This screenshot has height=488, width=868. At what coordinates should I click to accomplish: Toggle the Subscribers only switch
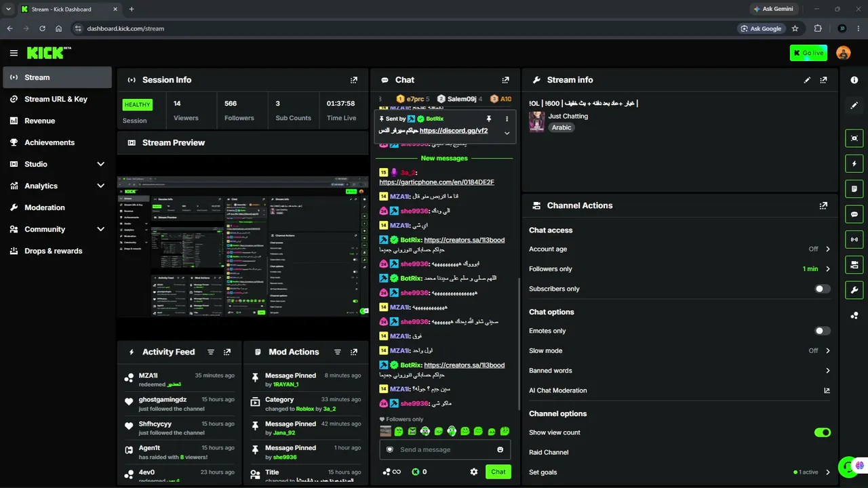click(823, 289)
